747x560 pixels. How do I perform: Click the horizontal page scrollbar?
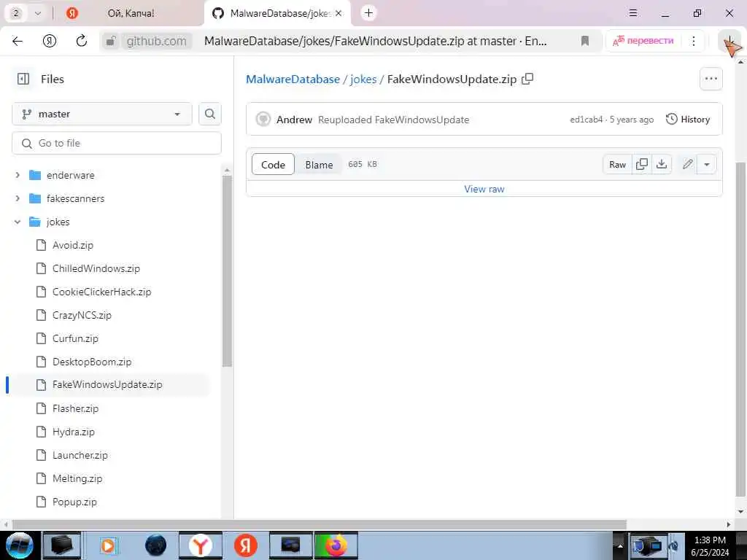click(320, 524)
